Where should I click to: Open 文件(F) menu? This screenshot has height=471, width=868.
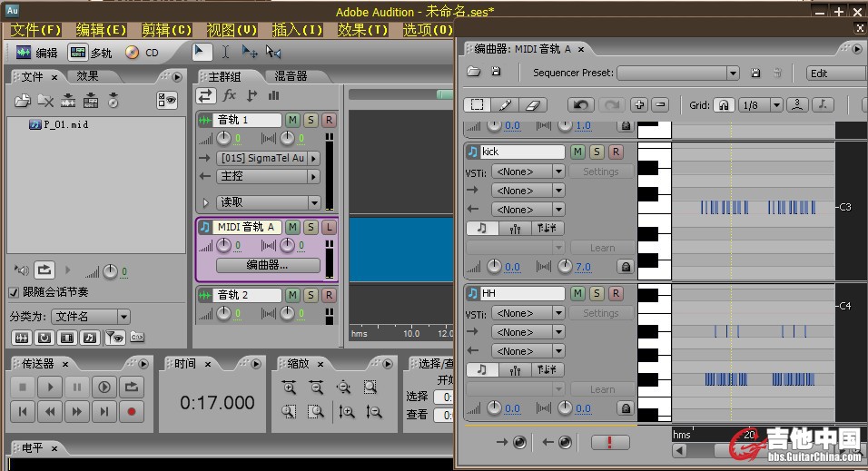pos(35,30)
